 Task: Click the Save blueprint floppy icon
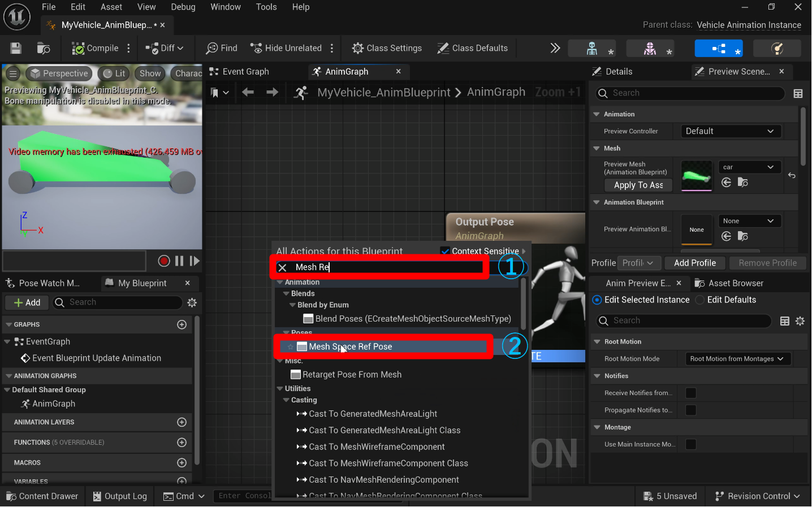point(16,48)
